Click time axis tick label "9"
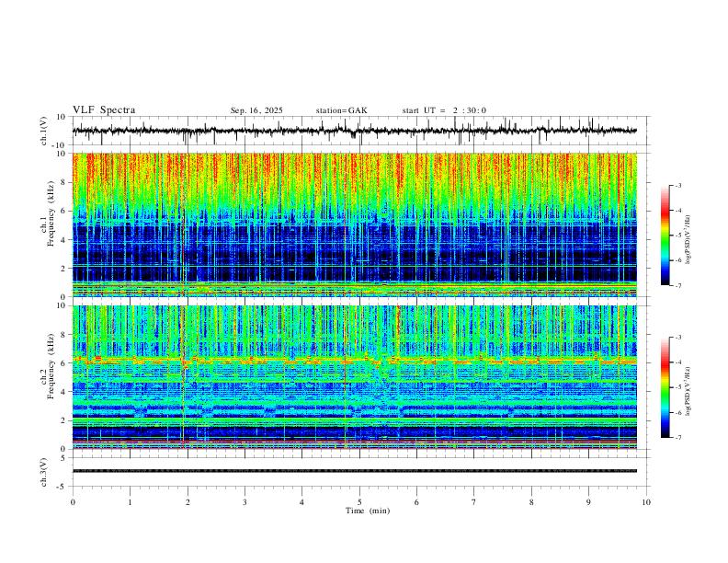728x563 pixels. click(588, 502)
